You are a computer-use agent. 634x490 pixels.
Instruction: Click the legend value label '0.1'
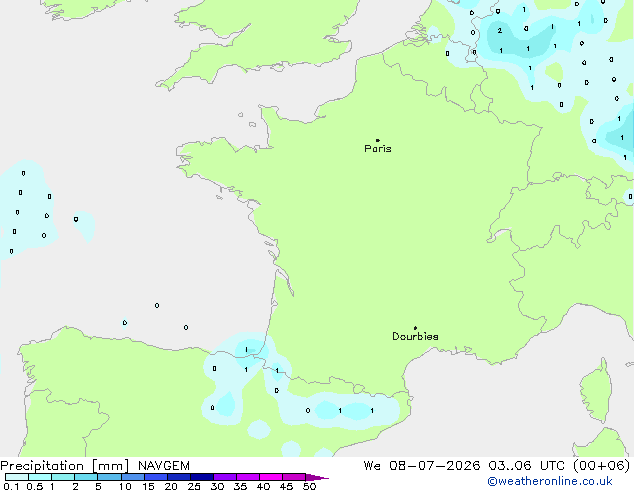[x=11, y=486]
